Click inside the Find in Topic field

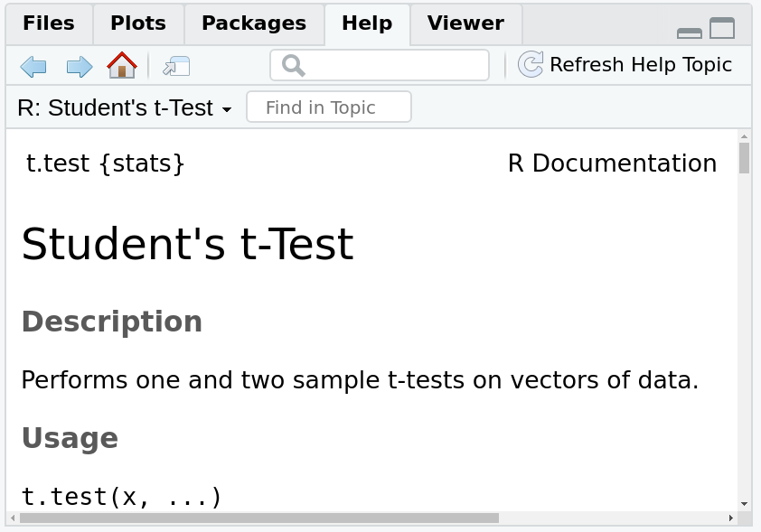pyautogui.click(x=328, y=107)
